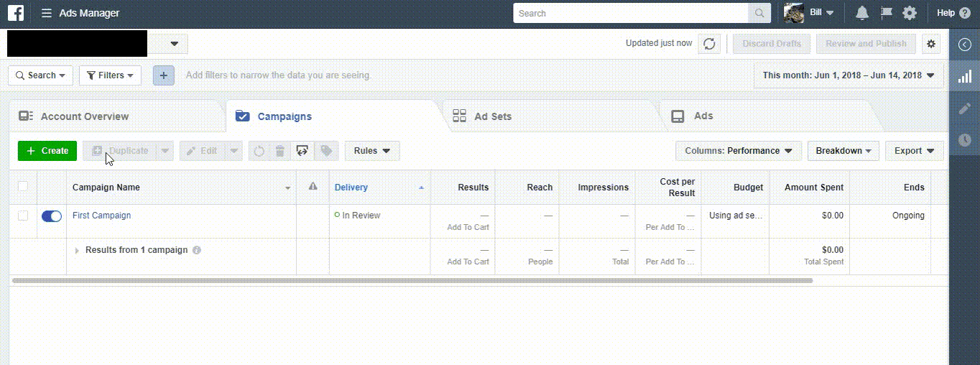
Task: Open the settings gear in top bar
Action: [x=910, y=13]
